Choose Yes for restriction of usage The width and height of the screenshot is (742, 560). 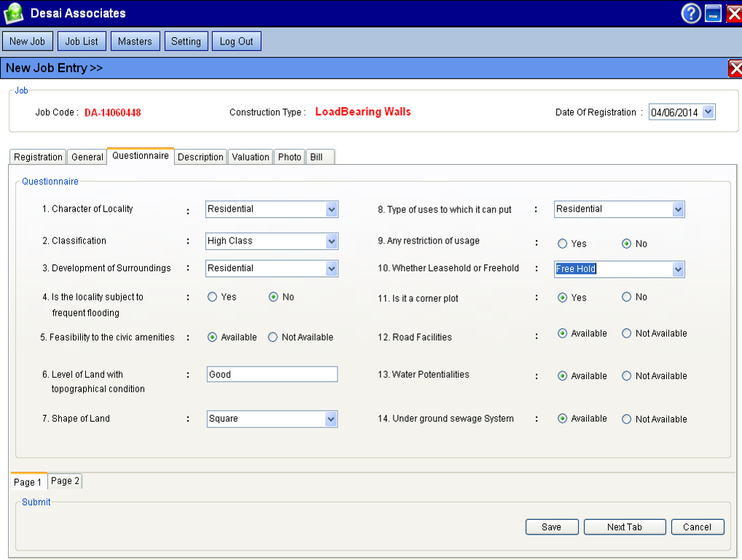[563, 244]
